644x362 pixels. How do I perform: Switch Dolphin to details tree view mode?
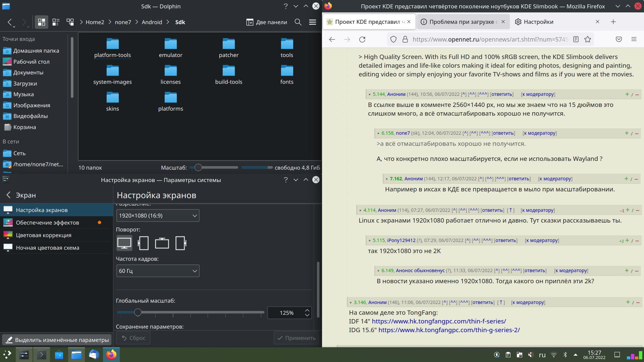[70, 22]
